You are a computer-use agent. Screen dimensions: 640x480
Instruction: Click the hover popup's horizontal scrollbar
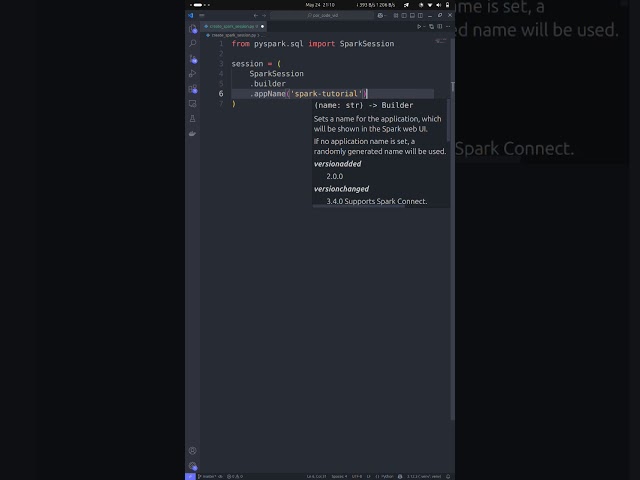coord(359,207)
